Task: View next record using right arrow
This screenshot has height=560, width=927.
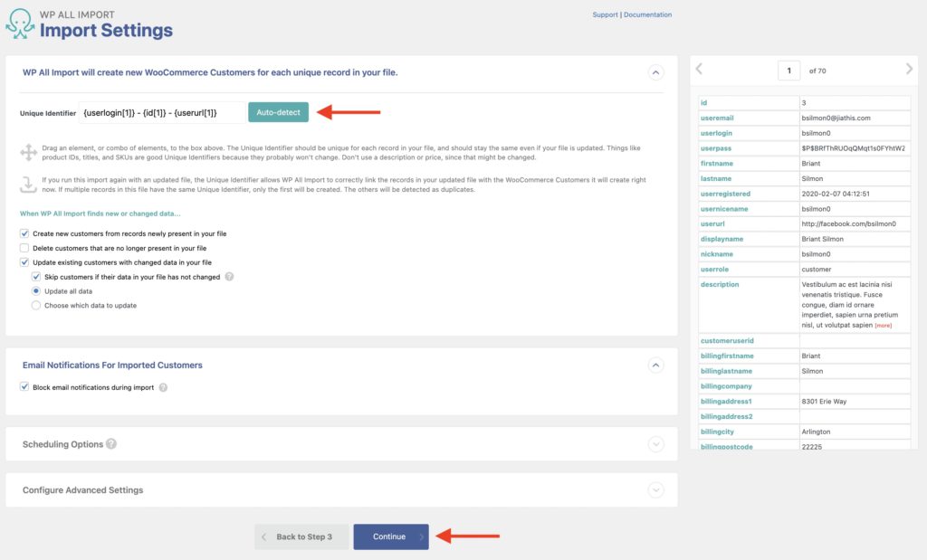Action: pos(909,70)
